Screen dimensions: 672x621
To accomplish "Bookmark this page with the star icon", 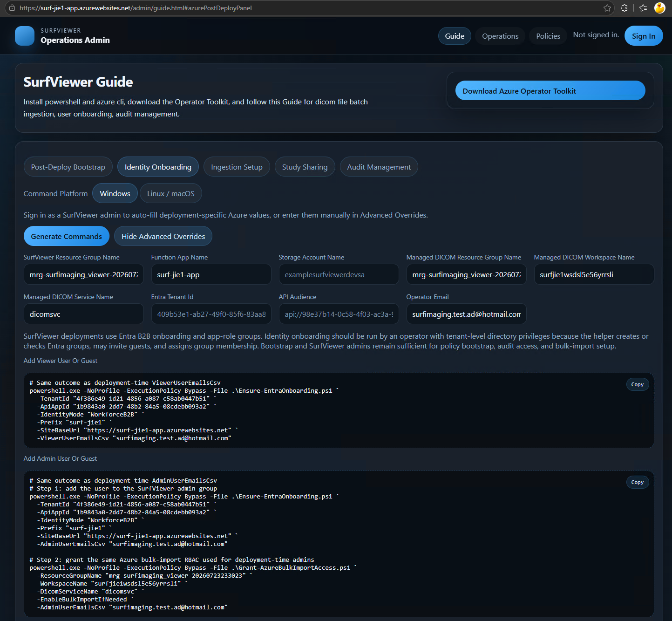I will point(607,8).
